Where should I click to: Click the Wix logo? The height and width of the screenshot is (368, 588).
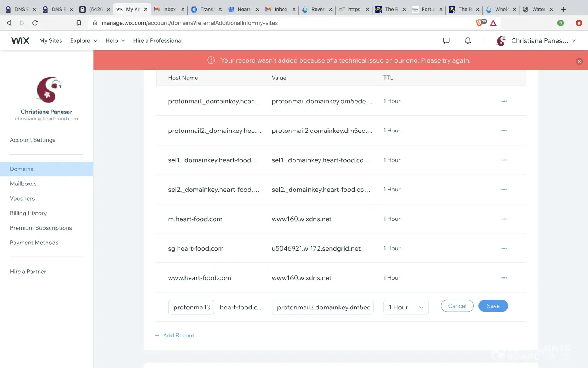click(x=20, y=41)
